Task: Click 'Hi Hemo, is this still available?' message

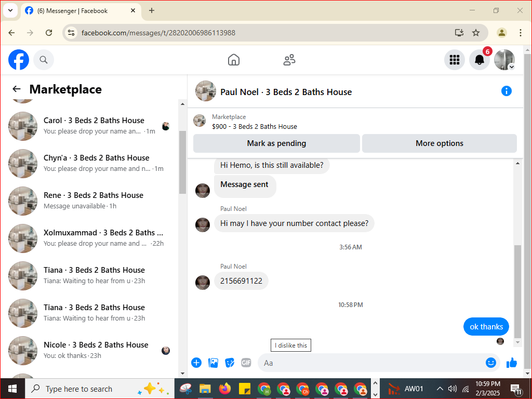Action: click(272, 166)
